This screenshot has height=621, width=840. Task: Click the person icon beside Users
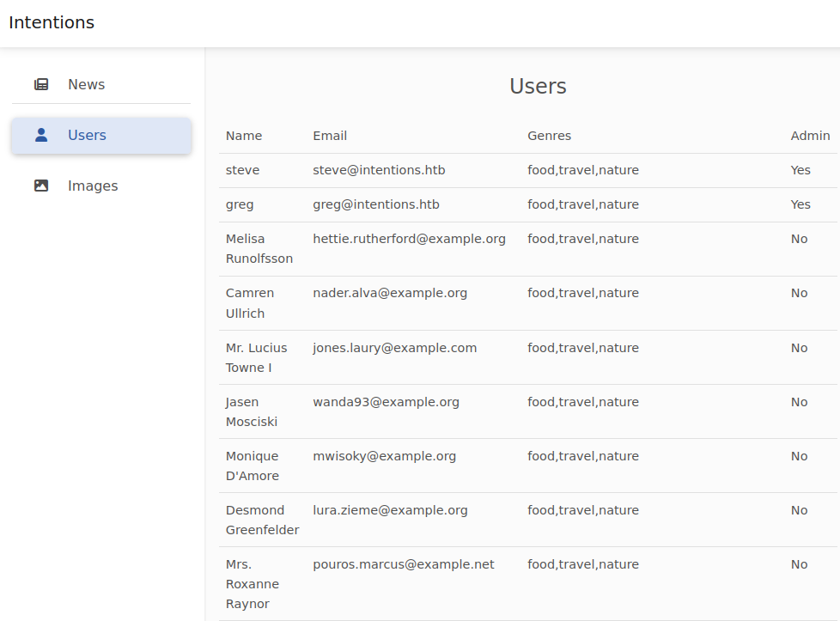tap(41, 135)
